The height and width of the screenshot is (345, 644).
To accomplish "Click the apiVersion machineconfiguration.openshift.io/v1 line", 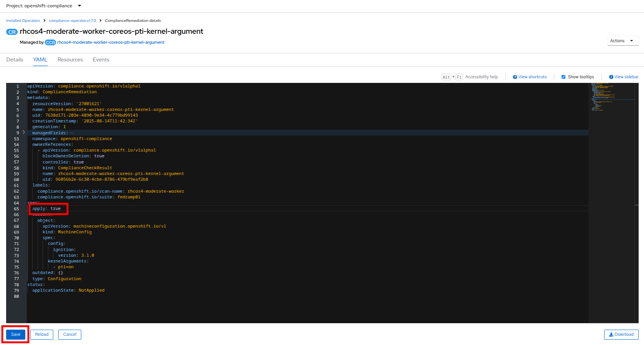I will coord(104,226).
